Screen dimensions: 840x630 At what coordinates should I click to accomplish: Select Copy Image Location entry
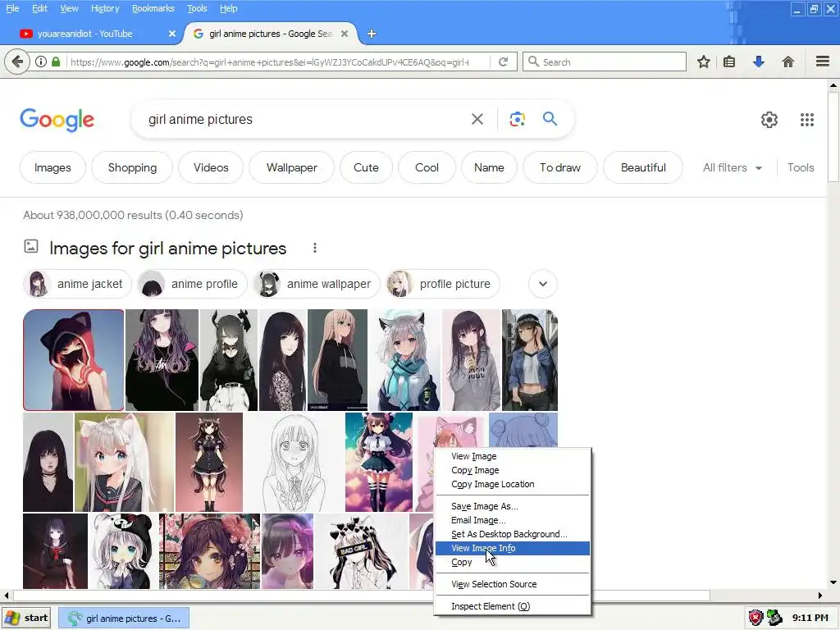click(x=512, y=484)
